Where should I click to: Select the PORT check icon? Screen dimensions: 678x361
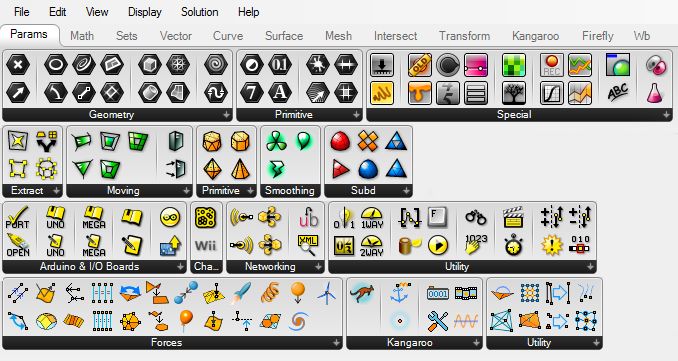18,217
